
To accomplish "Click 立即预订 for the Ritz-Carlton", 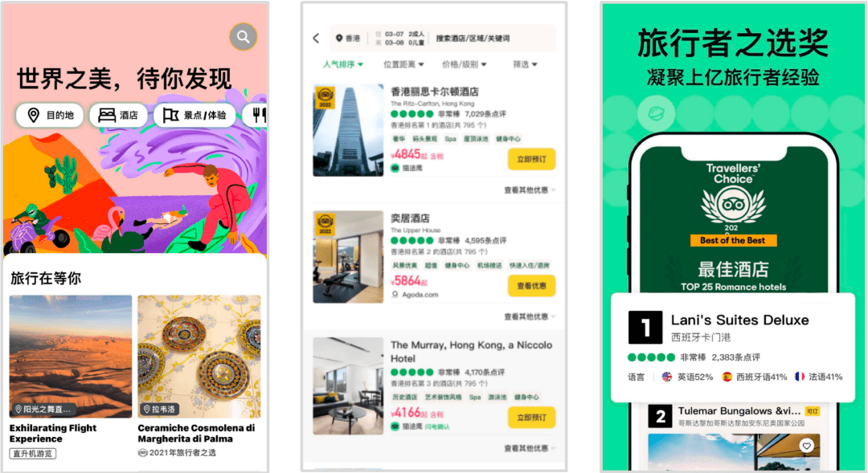I will point(531,159).
